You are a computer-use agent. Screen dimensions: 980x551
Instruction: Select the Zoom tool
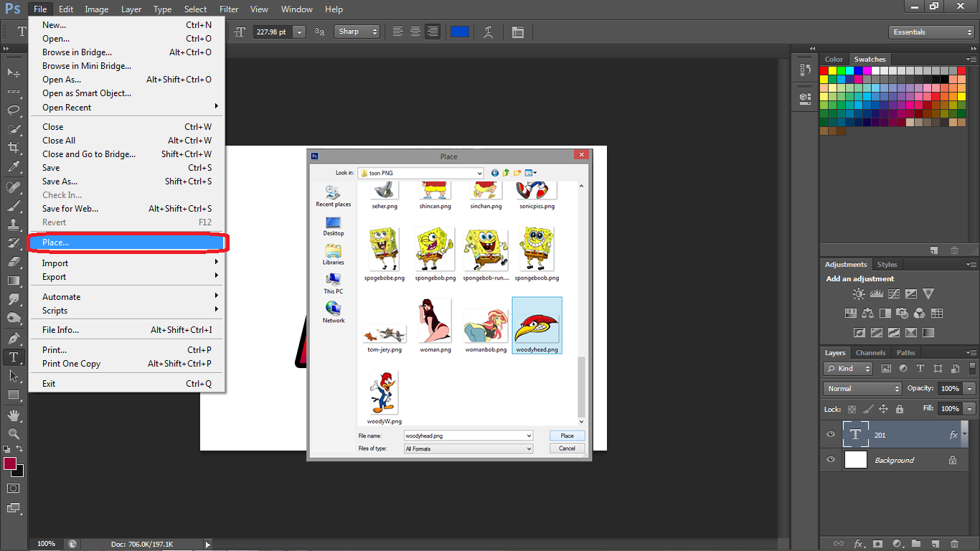[14, 433]
